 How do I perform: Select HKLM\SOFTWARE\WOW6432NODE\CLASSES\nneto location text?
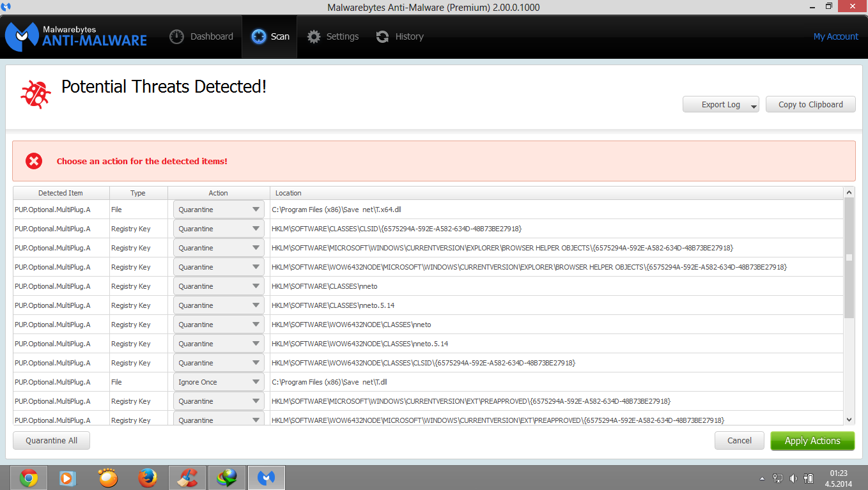[x=352, y=325]
